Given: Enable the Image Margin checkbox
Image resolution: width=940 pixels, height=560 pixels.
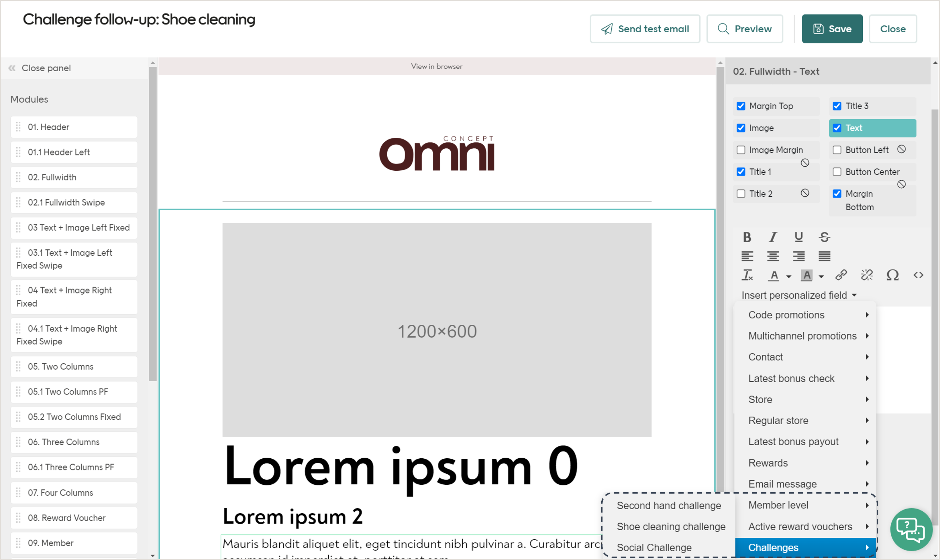Looking at the screenshot, I should click(741, 150).
